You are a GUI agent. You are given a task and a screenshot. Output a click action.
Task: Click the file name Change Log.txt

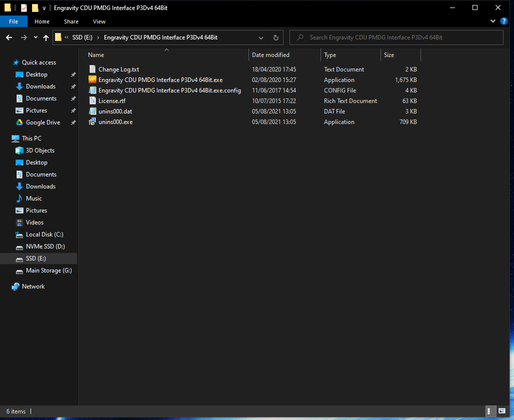click(x=118, y=69)
